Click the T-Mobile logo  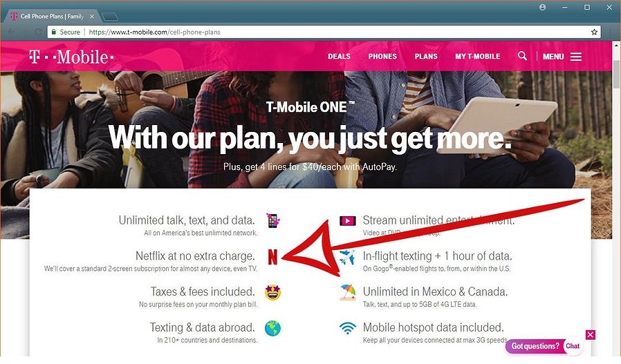tap(71, 57)
